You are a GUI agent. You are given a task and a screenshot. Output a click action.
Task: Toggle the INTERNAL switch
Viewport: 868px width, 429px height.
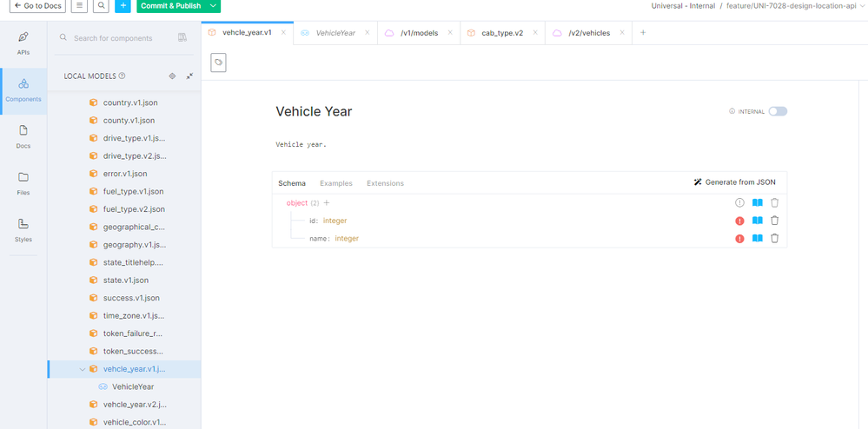pos(777,111)
